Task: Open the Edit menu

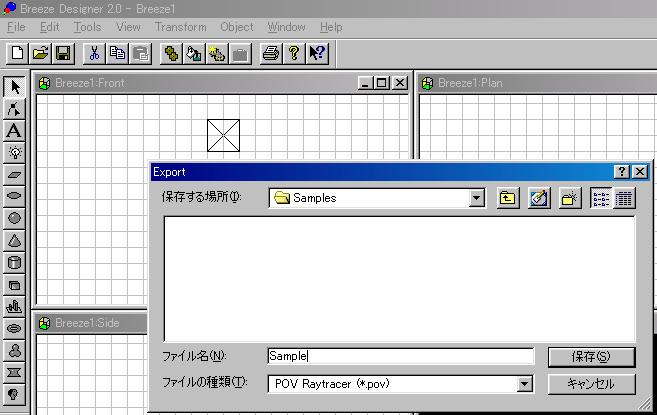Action: [x=49, y=27]
